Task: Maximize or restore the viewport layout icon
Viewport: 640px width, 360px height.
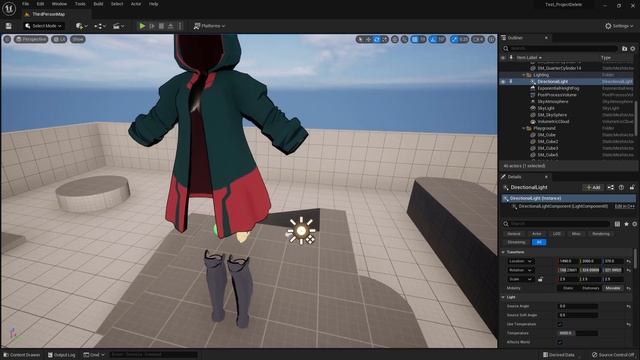Action: click(x=491, y=39)
